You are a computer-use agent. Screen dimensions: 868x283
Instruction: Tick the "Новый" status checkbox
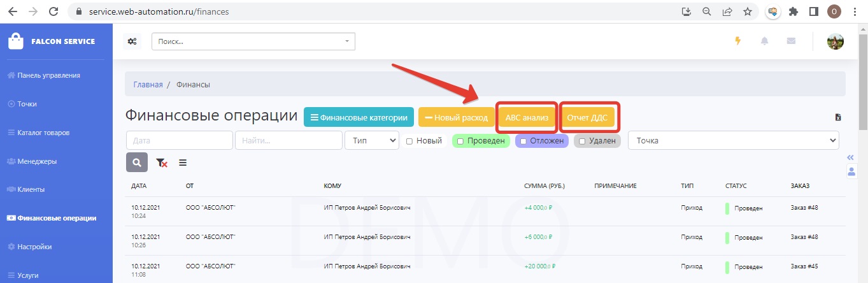[x=410, y=141]
